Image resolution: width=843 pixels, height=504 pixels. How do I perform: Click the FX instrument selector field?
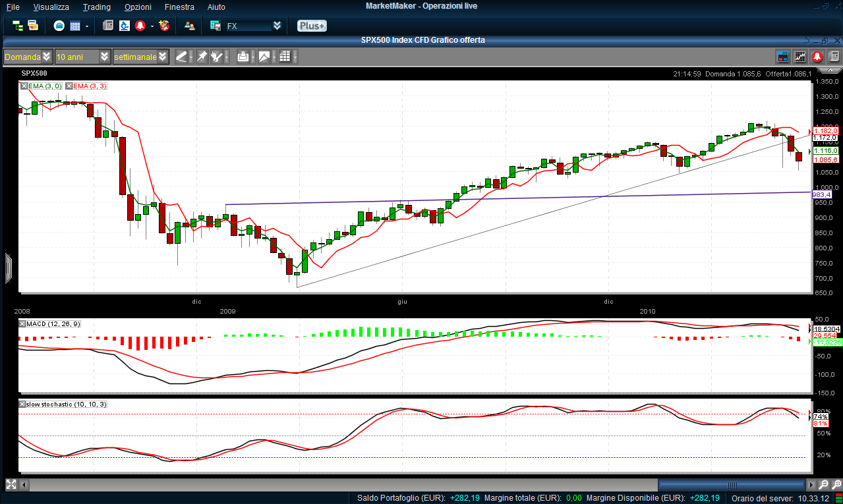pos(248,26)
